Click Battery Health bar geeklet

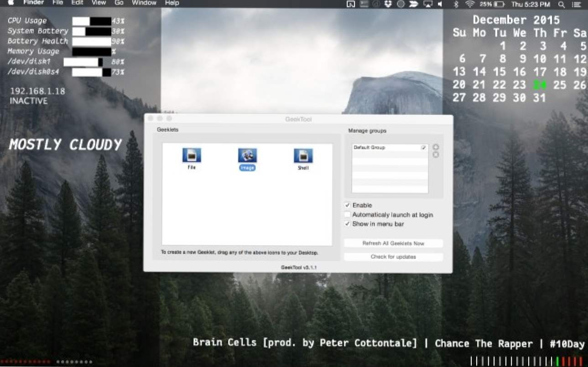(92, 41)
